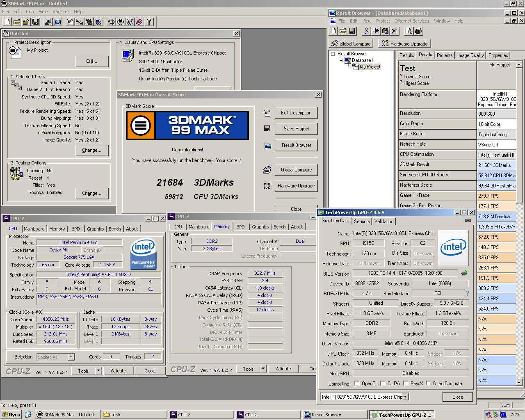This screenshot has width=525, height=420.
Task: Sort results by Lowest Score
Action: pos(417,77)
